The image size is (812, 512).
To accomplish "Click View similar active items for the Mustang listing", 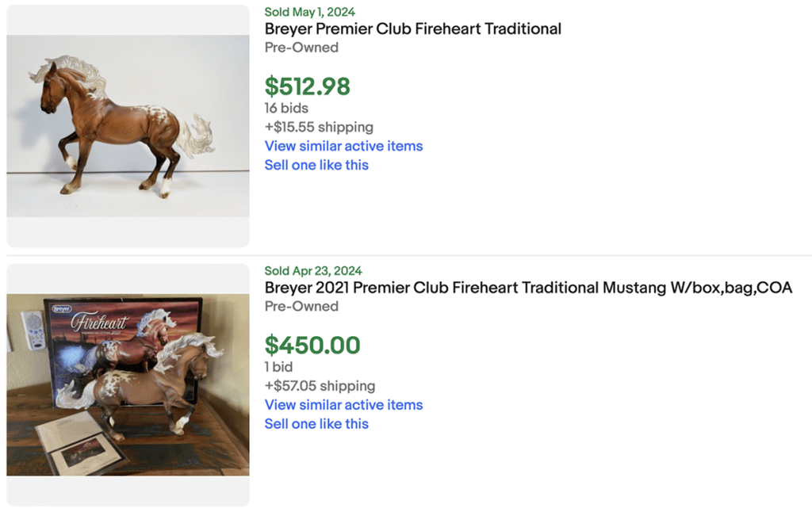I will [343, 405].
